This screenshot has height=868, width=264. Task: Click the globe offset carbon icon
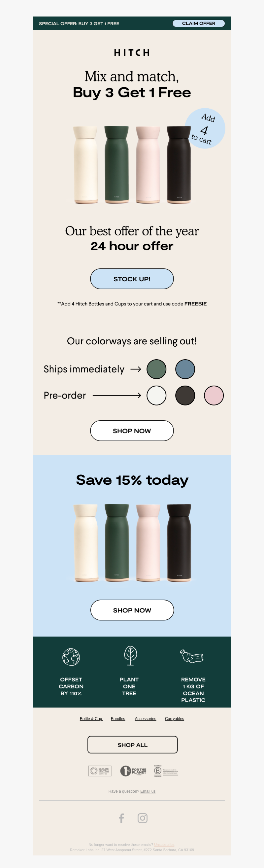point(71,657)
